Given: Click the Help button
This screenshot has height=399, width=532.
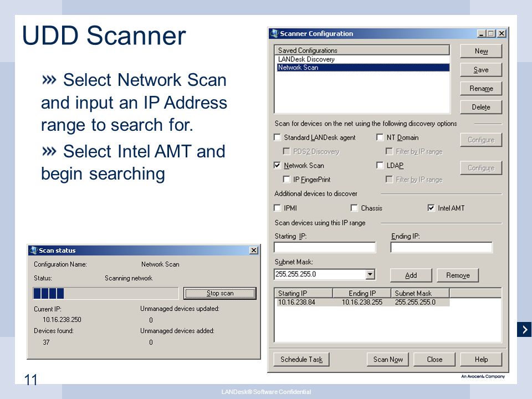Looking at the screenshot, I should point(481,359).
